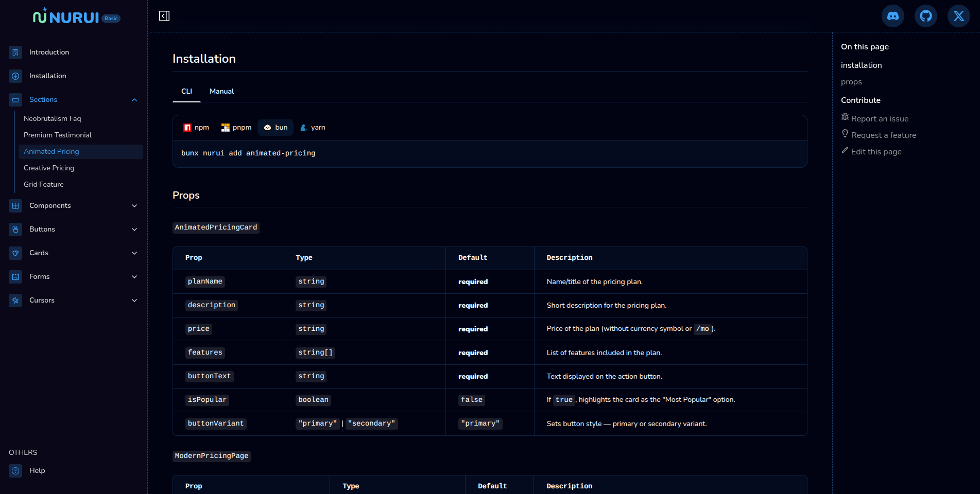
Task: Switch to the CLI tab
Action: pyautogui.click(x=186, y=91)
